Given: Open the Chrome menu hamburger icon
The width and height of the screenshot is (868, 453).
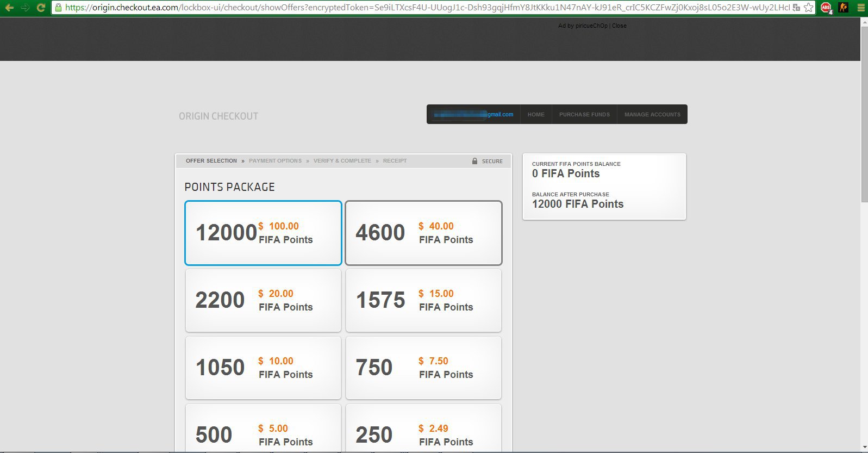Looking at the screenshot, I should point(860,8).
